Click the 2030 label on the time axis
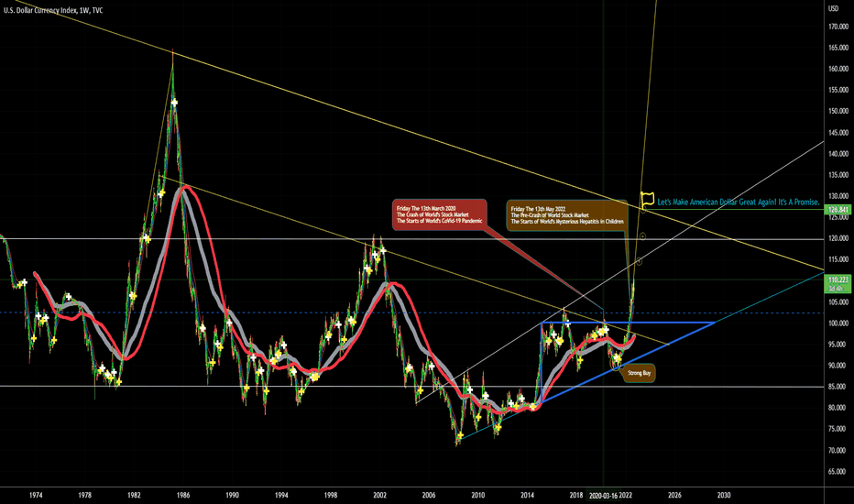This screenshot has height=504, width=854. (x=724, y=495)
